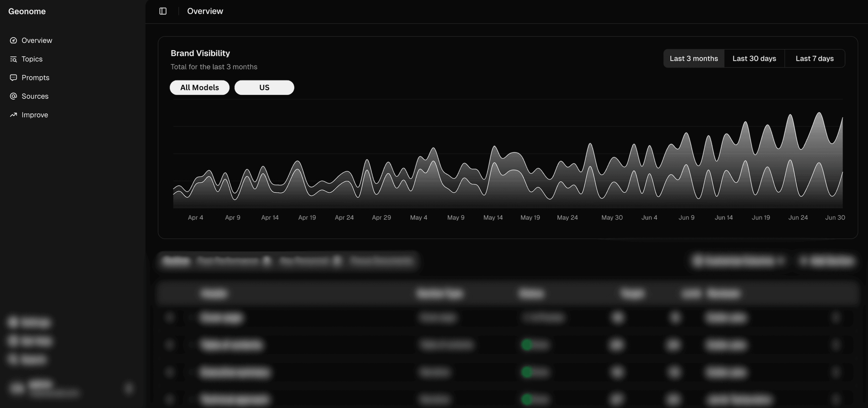Click the Overview page title tab

[x=205, y=11]
